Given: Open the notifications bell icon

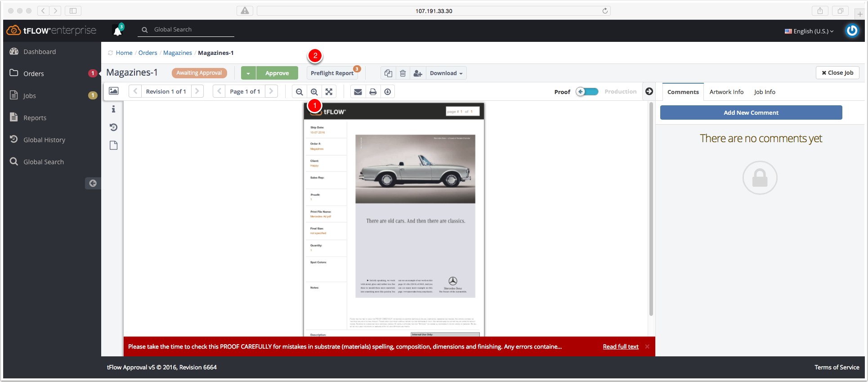Looking at the screenshot, I should tap(117, 31).
